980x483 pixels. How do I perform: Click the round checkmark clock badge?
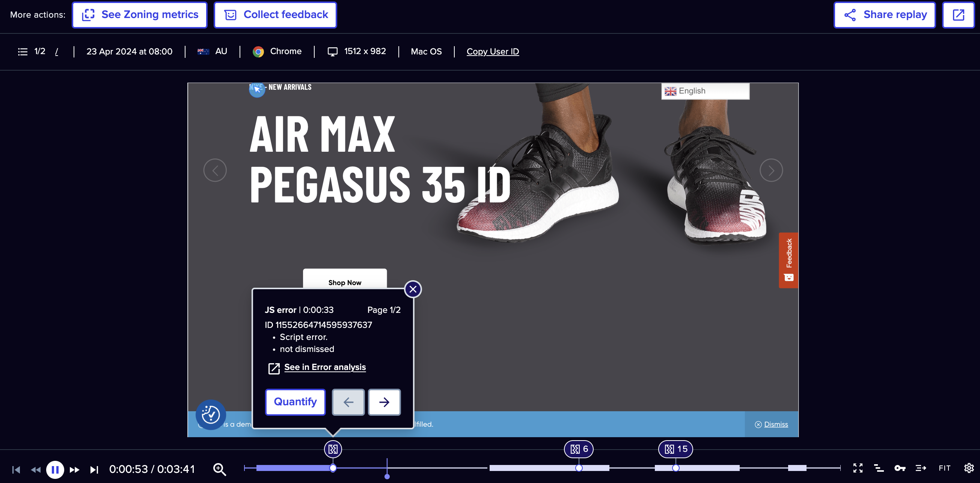210,415
